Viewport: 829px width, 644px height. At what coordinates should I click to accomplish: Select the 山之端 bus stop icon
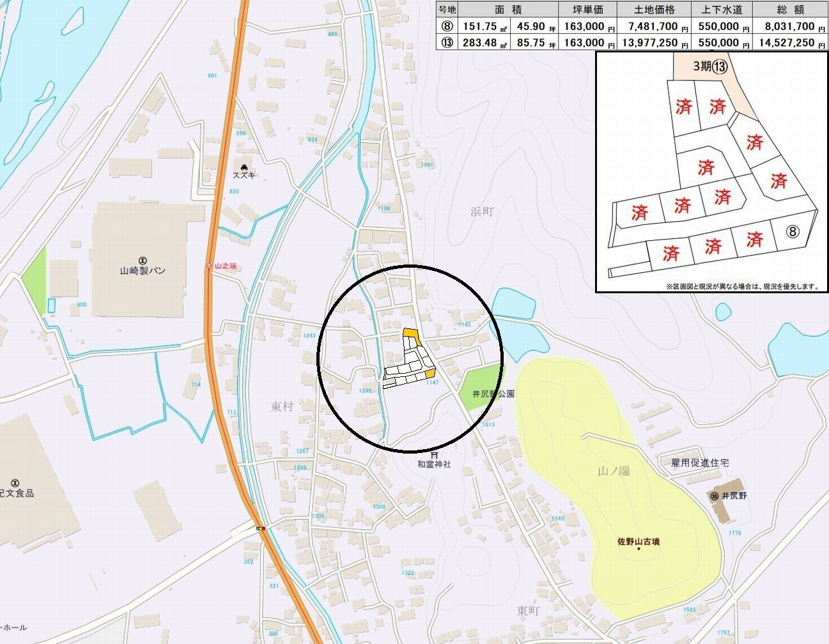coord(209,266)
